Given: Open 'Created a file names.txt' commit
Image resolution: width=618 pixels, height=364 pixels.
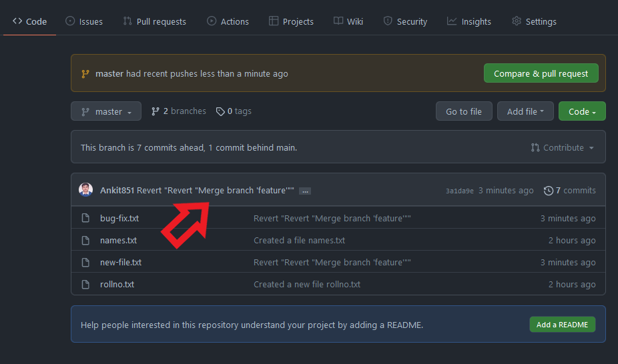Looking at the screenshot, I should [x=299, y=241].
